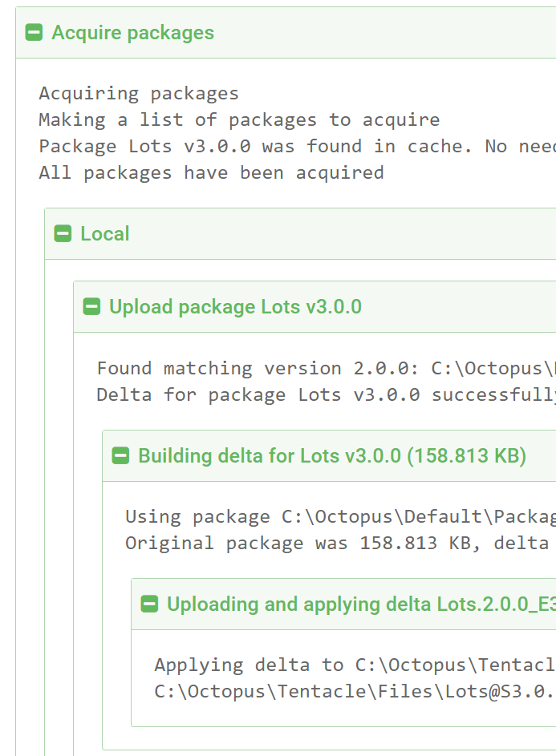The width and height of the screenshot is (556, 756).
Task: Collapse the Acquire packages section
Action: 34,33
